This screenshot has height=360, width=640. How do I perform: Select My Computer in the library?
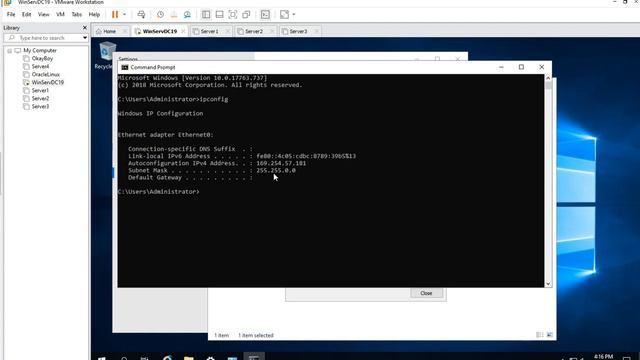40,51
